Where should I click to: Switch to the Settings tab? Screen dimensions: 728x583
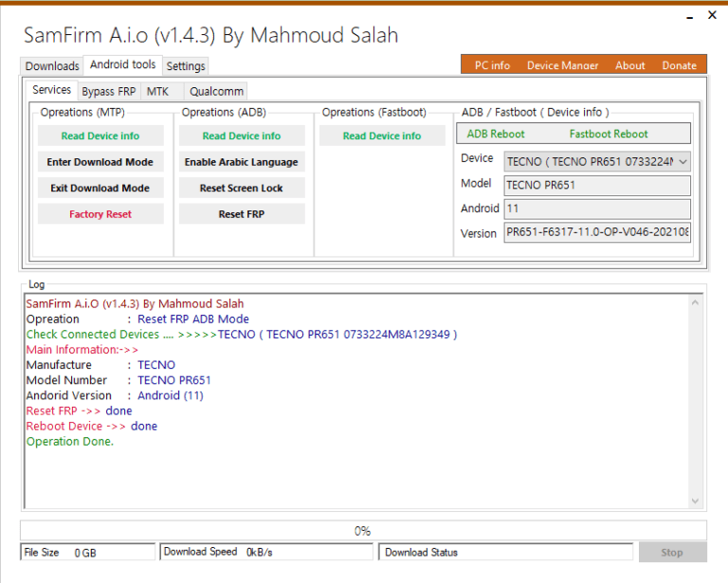[x=186, y=66]
